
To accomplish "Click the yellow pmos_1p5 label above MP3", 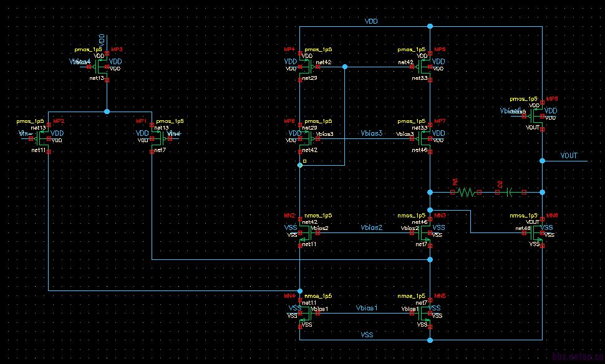I will (x=89, y=49).
